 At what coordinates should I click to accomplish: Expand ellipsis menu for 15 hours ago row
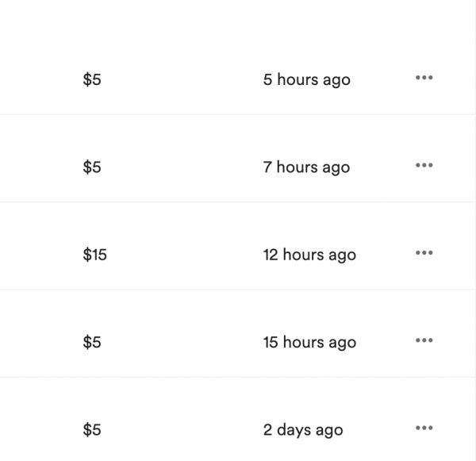click(x=424, y=340)
